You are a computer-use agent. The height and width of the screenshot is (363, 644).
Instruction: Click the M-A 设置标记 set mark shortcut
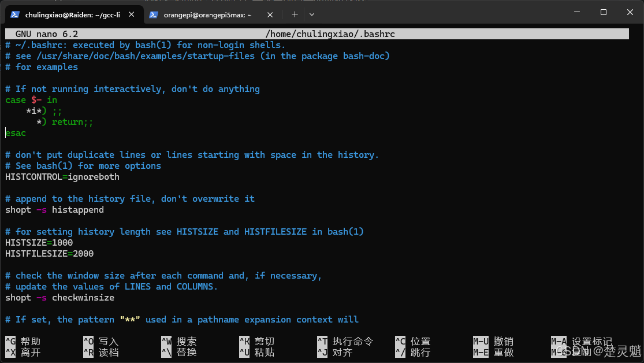pyautogui.click(x=582, y=342)
